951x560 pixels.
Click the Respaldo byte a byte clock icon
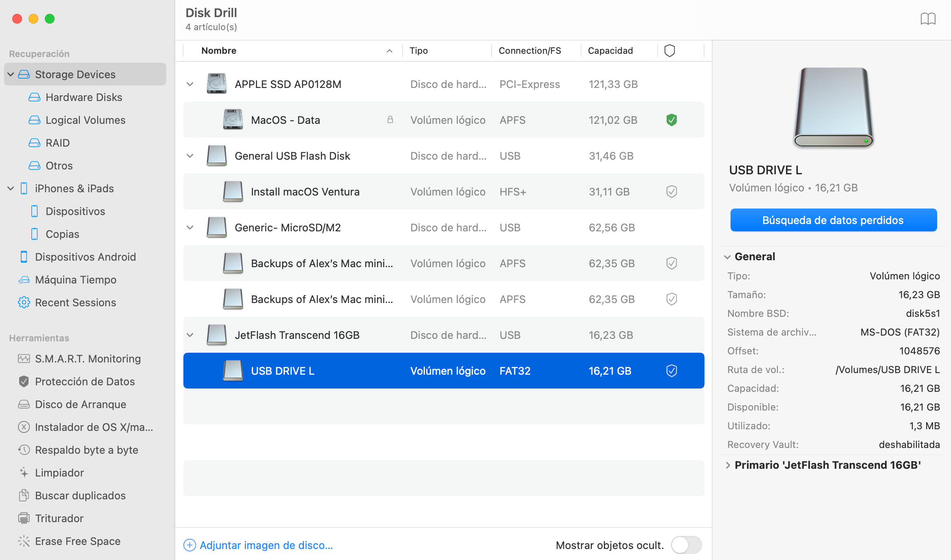tap(24, 450)
